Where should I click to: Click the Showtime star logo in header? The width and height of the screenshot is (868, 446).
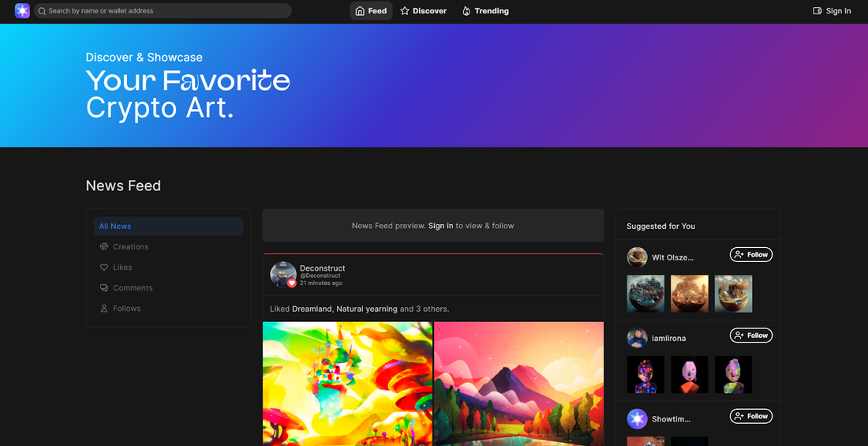[22, 11]
